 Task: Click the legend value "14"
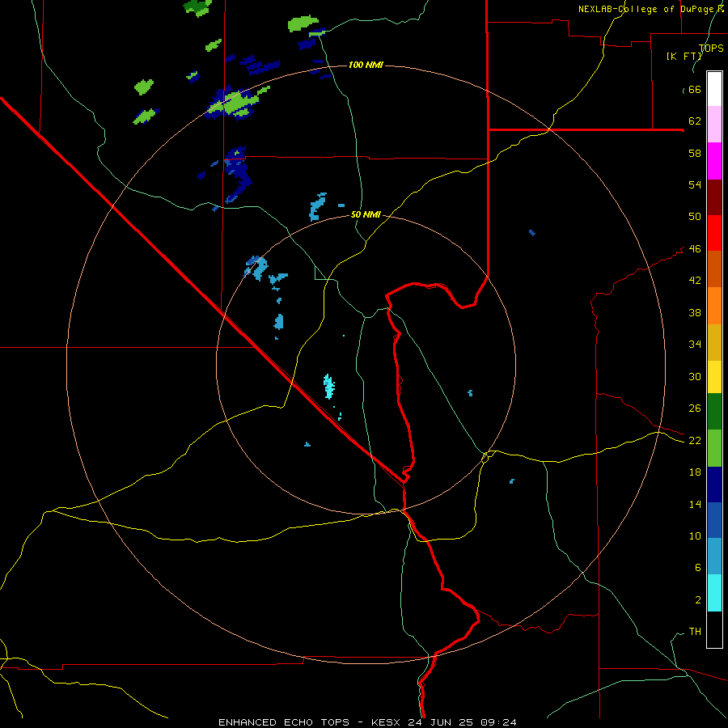695,504
